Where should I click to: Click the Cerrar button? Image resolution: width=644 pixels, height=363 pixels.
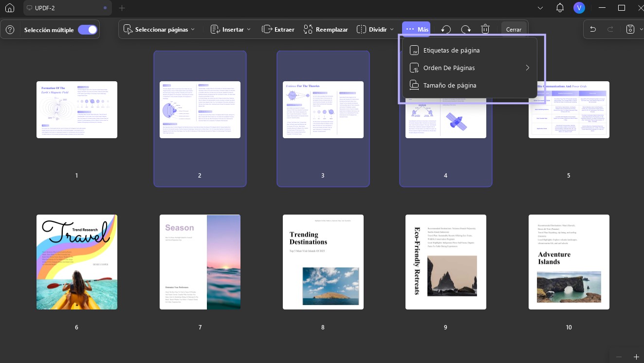pyautogui.click(x=514, y=30)
